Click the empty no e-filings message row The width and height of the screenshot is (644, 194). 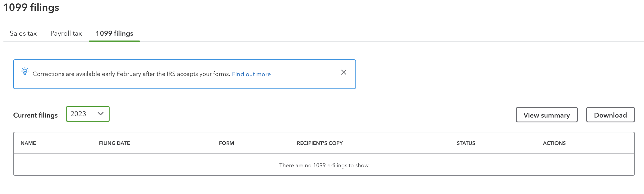324,165
